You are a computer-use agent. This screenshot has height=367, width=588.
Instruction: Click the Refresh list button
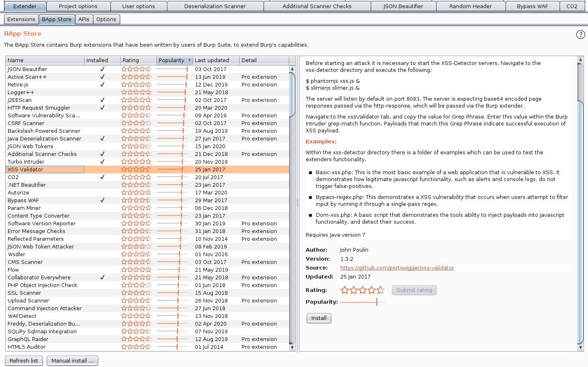pos(24,361)
